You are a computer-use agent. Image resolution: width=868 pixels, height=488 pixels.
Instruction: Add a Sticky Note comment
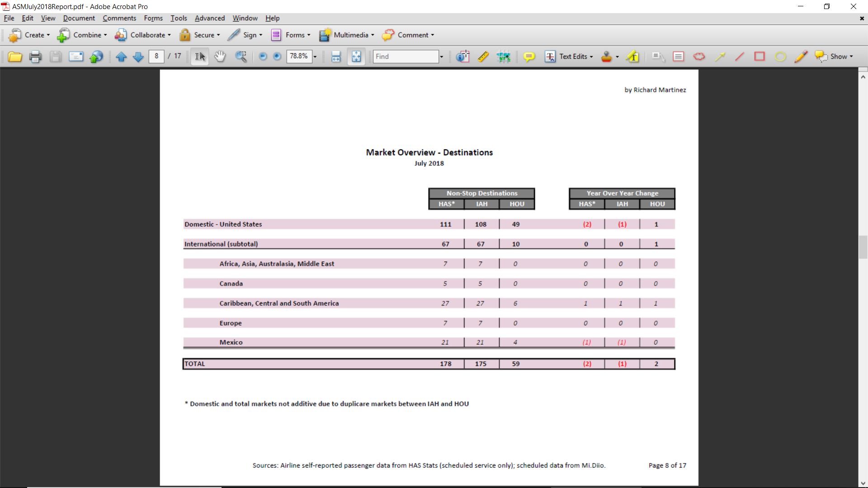coord(529,56)
